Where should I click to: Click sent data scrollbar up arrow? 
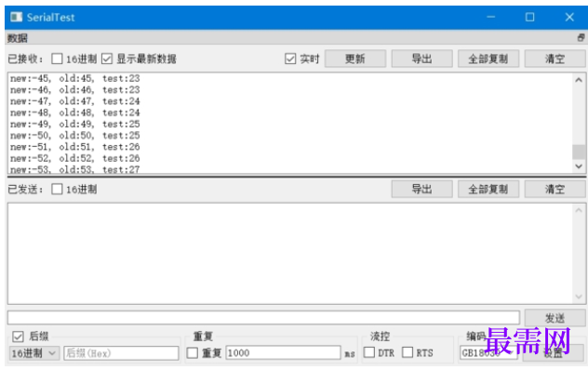pyautogui.click(x=579, y=210)
